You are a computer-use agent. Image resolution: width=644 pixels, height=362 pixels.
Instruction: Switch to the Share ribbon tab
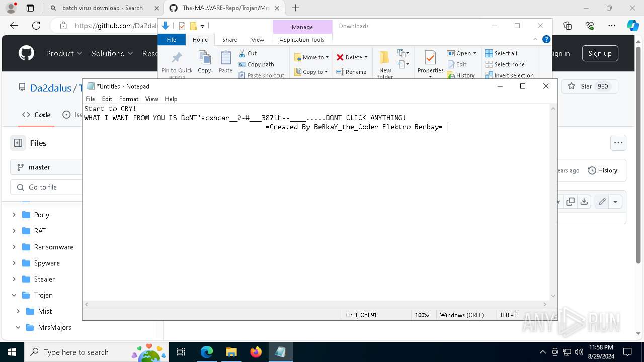[229, 40]
